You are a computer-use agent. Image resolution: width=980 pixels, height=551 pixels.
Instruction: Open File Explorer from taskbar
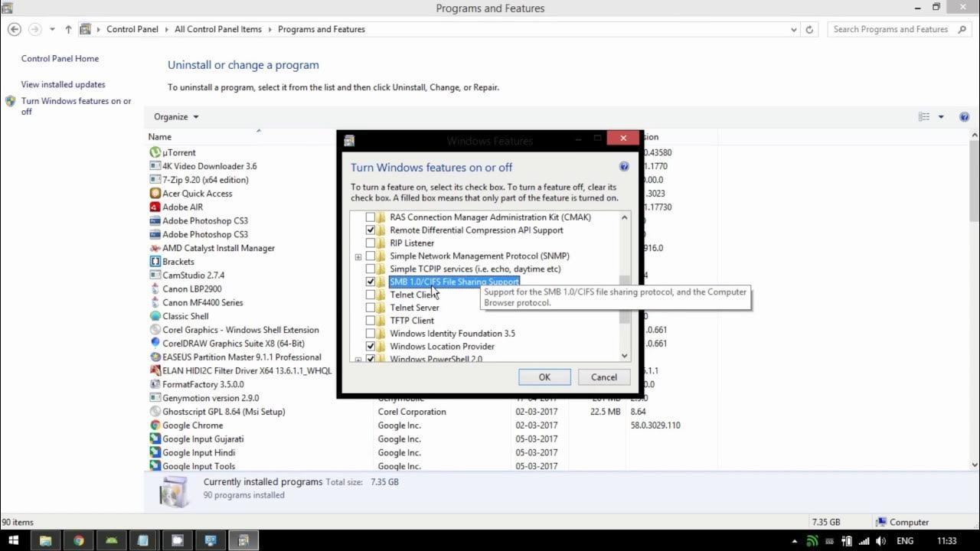click(x=46, y=540)
